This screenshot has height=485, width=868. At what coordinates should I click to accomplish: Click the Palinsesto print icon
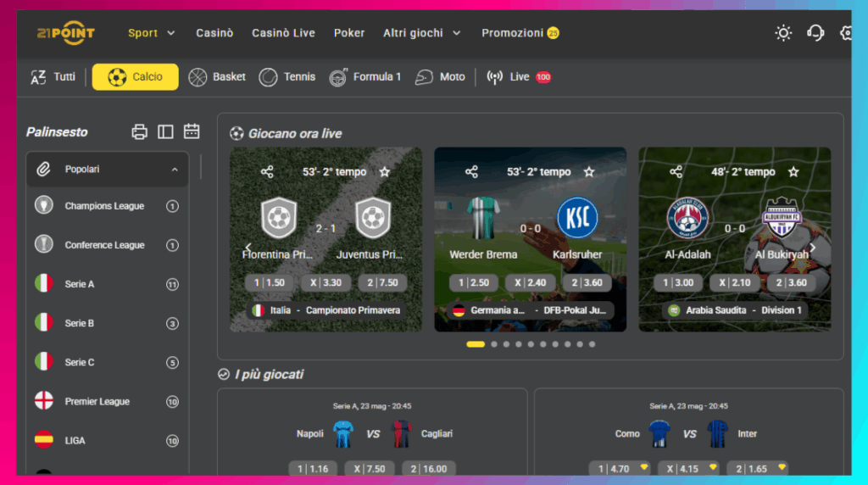140,131
